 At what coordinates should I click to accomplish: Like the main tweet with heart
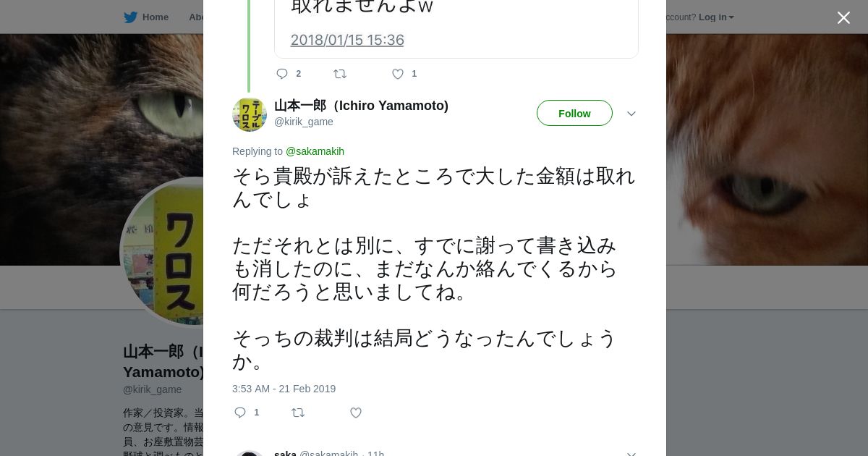[x=355, y=413]
